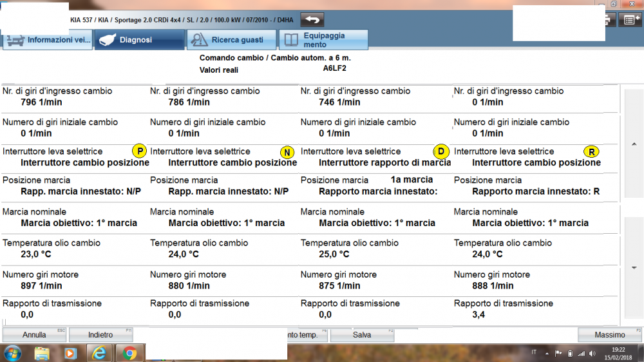Screen dimensions: 644x362
Task: Select the 888 1/min engine speed value
Action: click(493, 286)
